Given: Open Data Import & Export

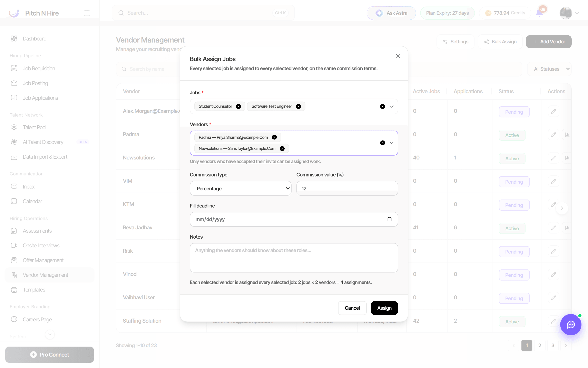Looking at the screenshot, I should 50,157.
